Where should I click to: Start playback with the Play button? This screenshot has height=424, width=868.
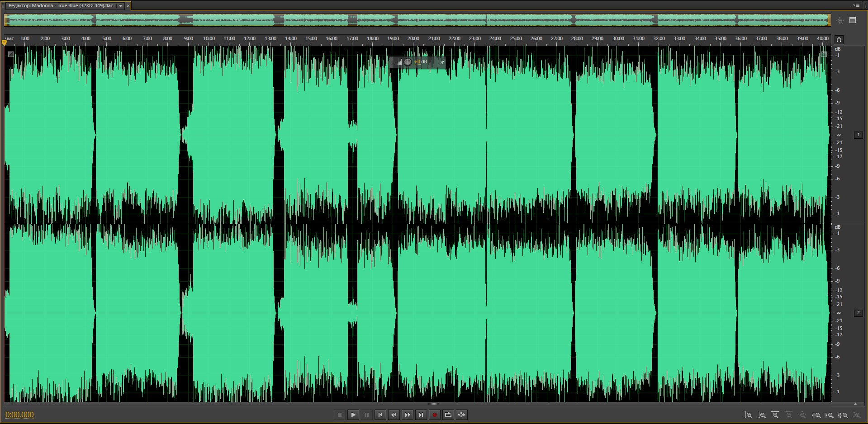[x=353, y=415]
